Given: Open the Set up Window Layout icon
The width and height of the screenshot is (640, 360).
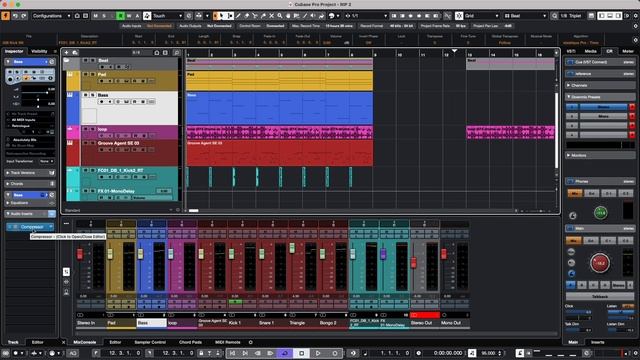Looking at the screenshot, I should click(591, 16).
